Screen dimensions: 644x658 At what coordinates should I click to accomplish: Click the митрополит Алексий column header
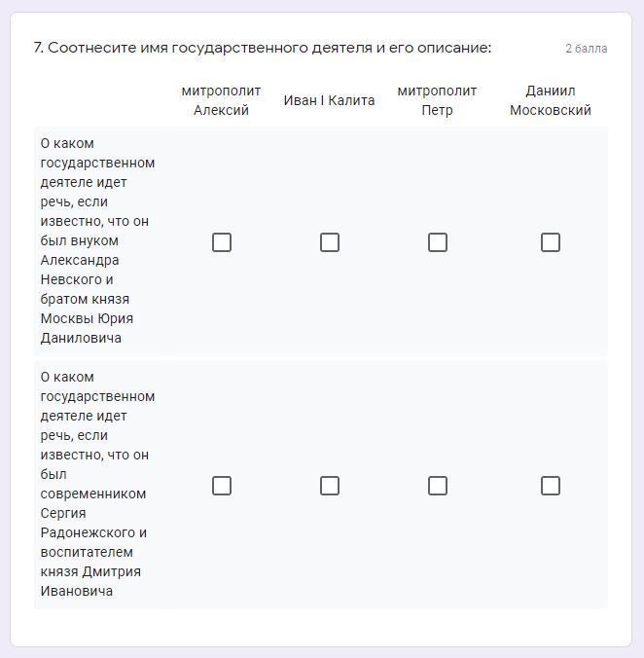tap(221, 100)
